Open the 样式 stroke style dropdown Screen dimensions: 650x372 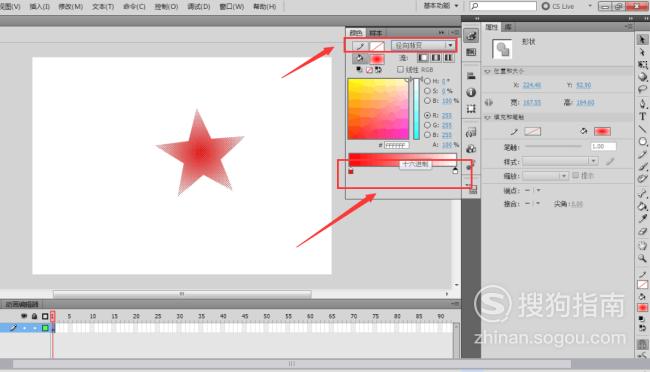(560, 161)
